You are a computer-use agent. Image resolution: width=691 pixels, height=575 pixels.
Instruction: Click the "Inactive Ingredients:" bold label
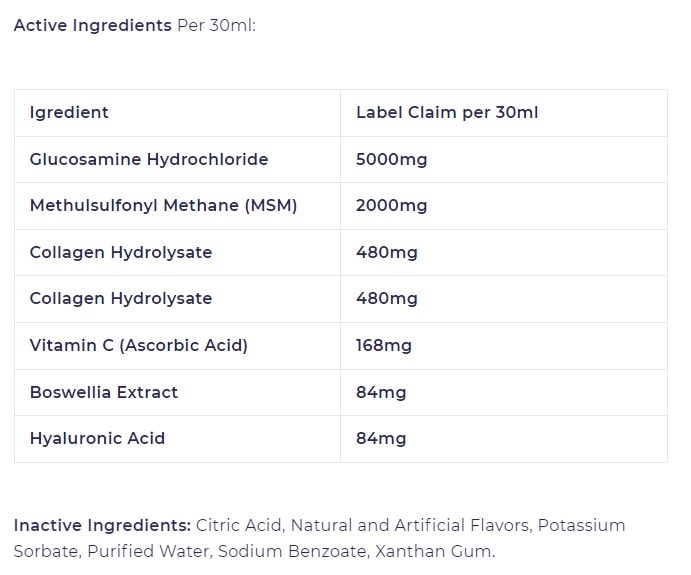point(102,526)
